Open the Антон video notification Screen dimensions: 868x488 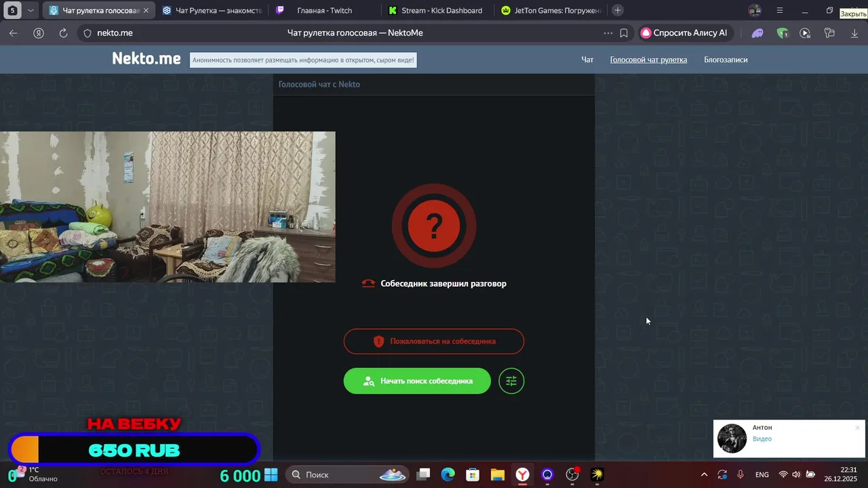click(789, 439)
